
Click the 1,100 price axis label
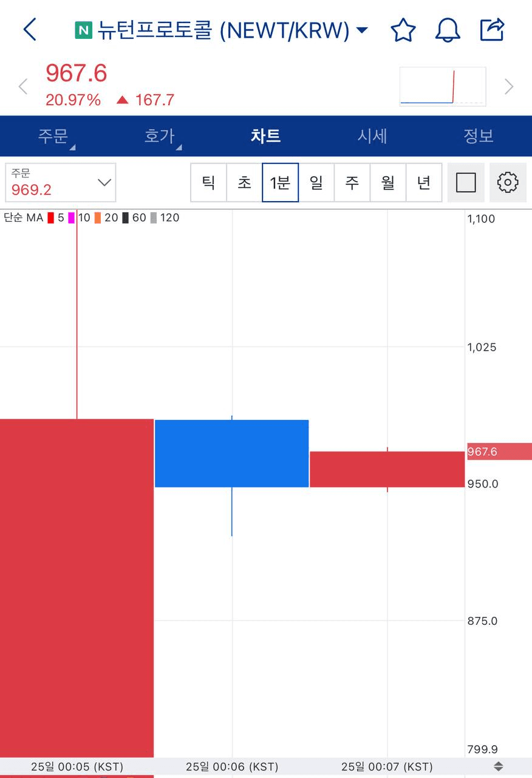(x=482, y=219)
